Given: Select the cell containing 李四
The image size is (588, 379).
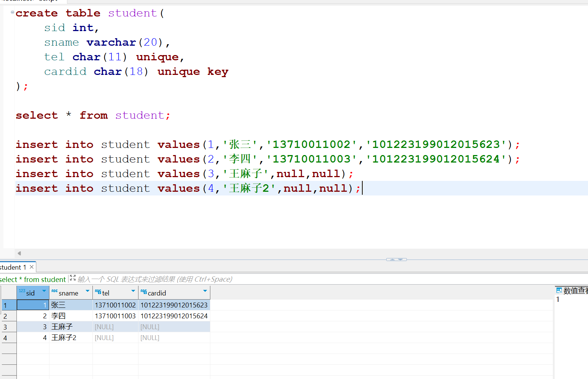Looking at the screenshot, I should (71, 316).
